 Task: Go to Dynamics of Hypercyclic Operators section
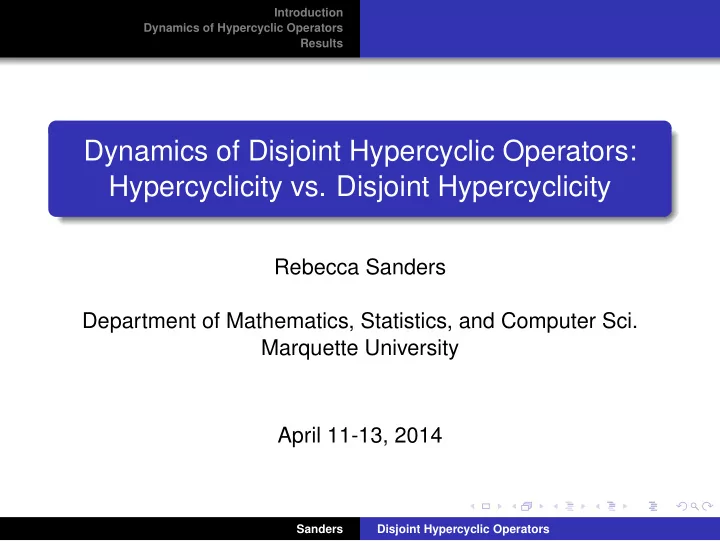point(243,28)
